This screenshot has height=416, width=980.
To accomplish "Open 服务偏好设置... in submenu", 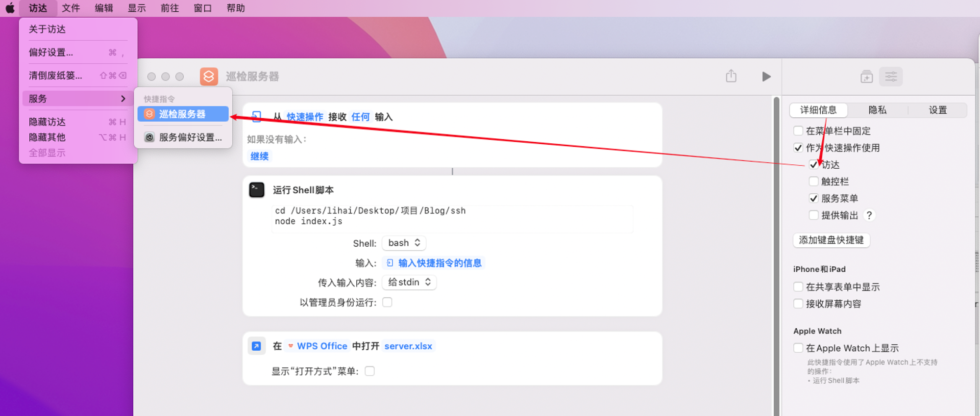I will (x=183, y=137).
